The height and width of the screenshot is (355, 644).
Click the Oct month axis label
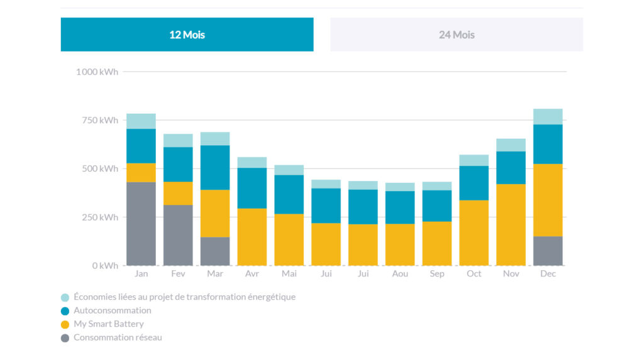[x=474, y=274]
